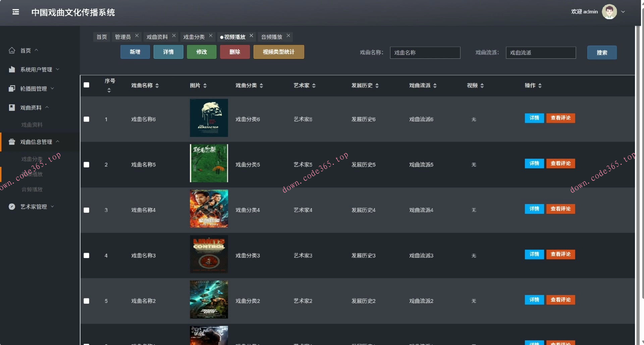The width and height of the screenshot is (644, 345).
Task: Close the 音频播放 tab
Action: (288, 36)
